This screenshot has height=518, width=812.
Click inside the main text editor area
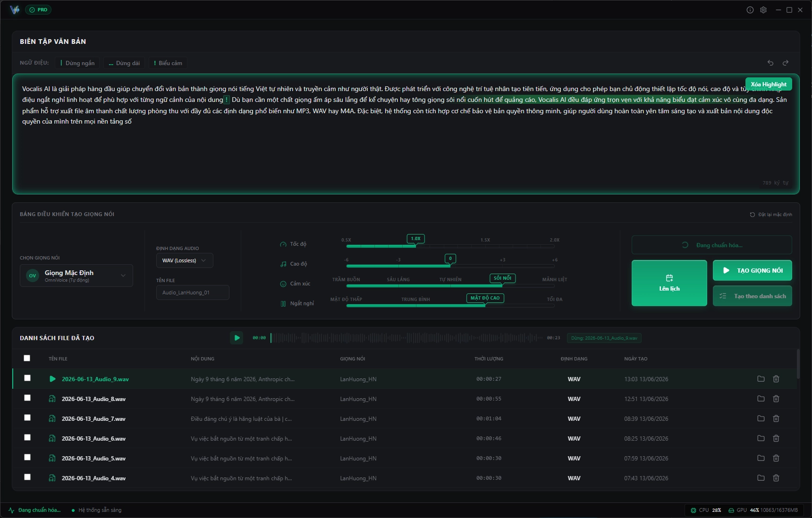pos(406,134)
